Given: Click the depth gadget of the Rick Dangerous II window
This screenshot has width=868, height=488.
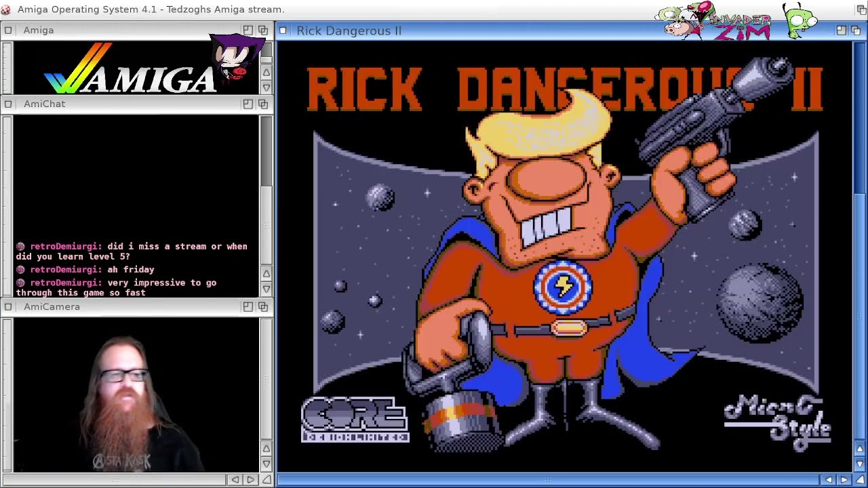Looking at the screenshot, I should click(x=857, y=30).
